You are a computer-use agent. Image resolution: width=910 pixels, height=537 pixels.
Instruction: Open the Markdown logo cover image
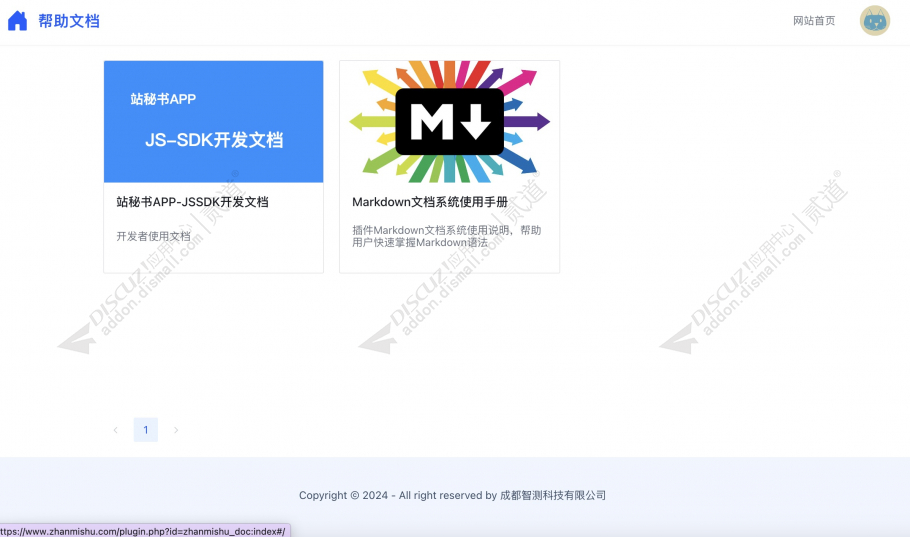pyautogui.click(x=449, y=122)
